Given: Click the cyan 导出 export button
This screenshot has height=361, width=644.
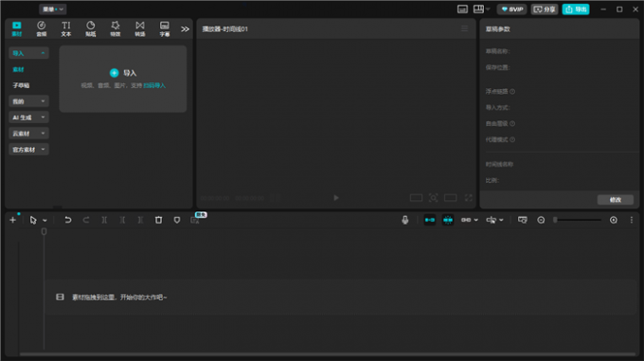Looking at the screenshot, I should point(576,9).
